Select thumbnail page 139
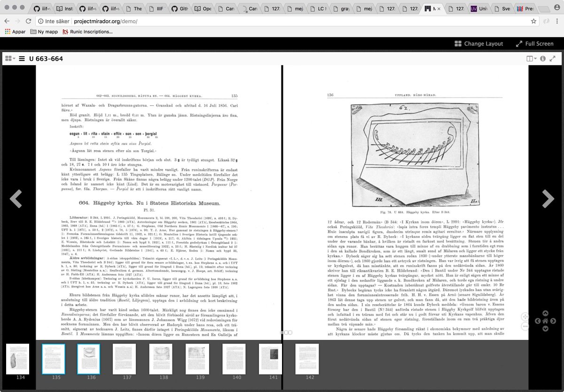The height and width of the screenshot is (392, 564). coord(197,359)
